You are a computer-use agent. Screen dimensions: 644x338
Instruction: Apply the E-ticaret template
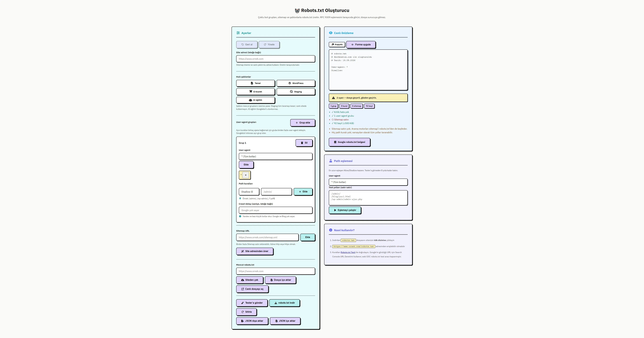click(x=255, y=92)
